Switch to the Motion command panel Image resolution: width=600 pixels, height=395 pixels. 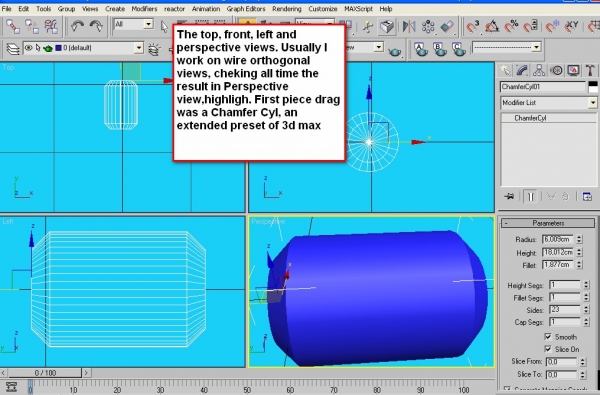(x=556, y=70)
